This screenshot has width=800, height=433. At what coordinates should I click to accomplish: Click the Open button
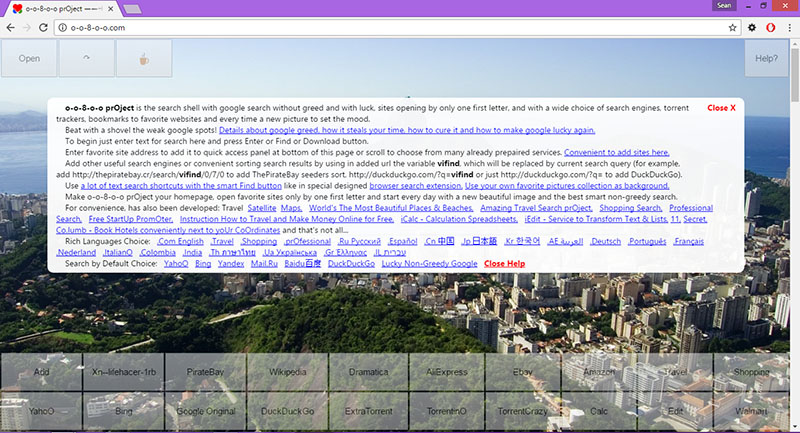click(29, 58)
